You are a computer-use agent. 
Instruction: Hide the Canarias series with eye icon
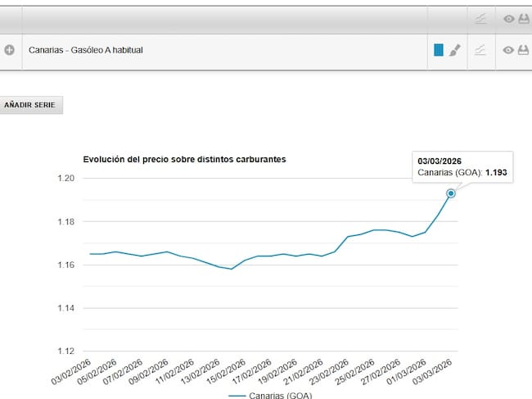click(x=508, y=51)
